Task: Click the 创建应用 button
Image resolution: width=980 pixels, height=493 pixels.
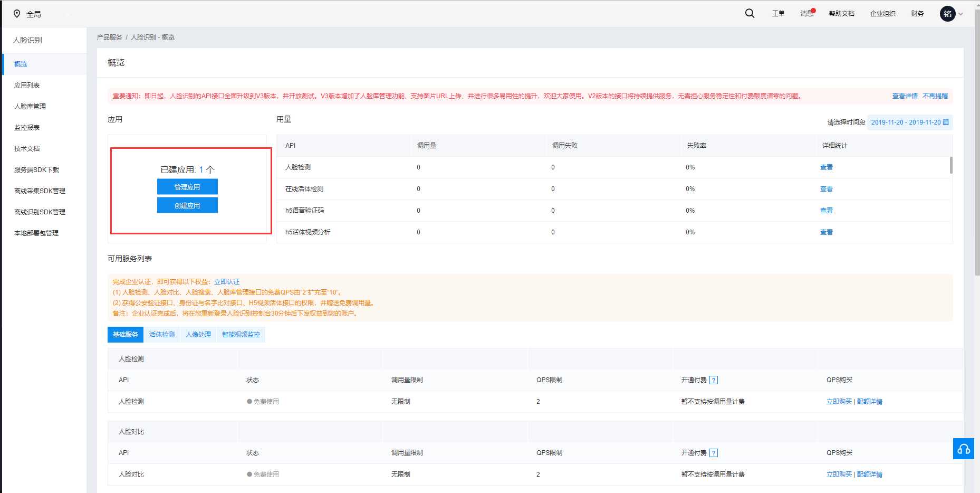Action: pos(187,205)
